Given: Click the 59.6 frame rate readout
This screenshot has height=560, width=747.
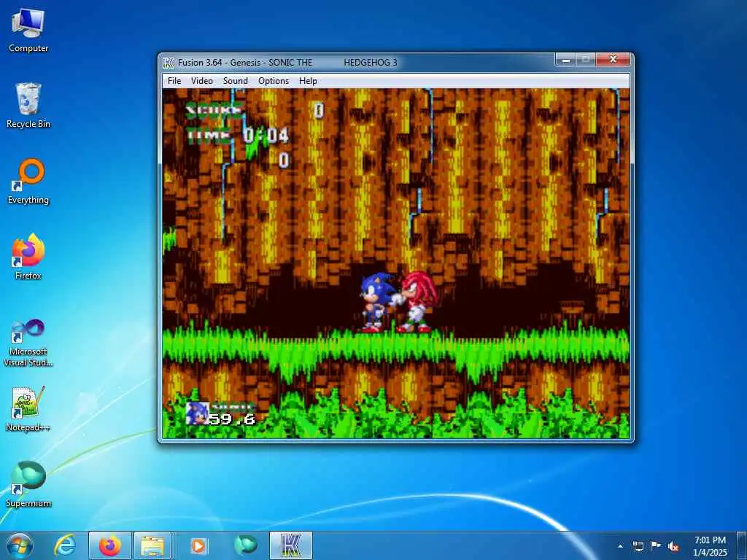Looking at the screenshot, I should 232,419.
